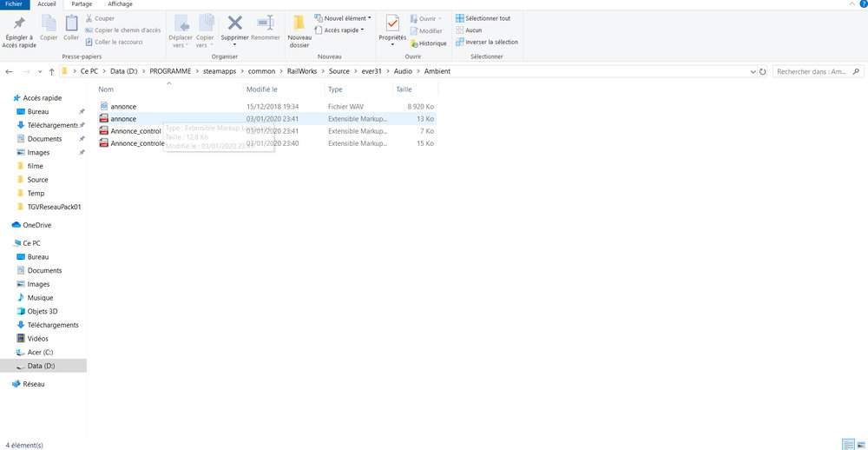Open Objets 3D under Ce PC
This screenshot has height=450, width=868.
(x=42, y=312)
